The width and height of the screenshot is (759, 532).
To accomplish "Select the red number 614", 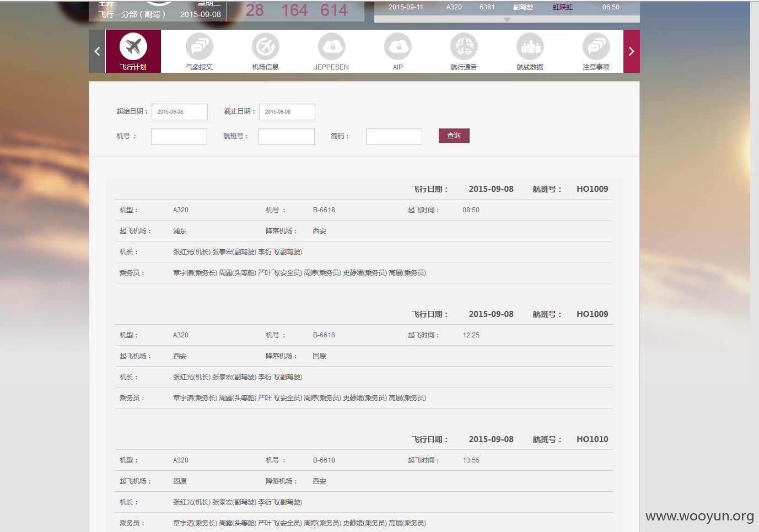I will (334, 10).
